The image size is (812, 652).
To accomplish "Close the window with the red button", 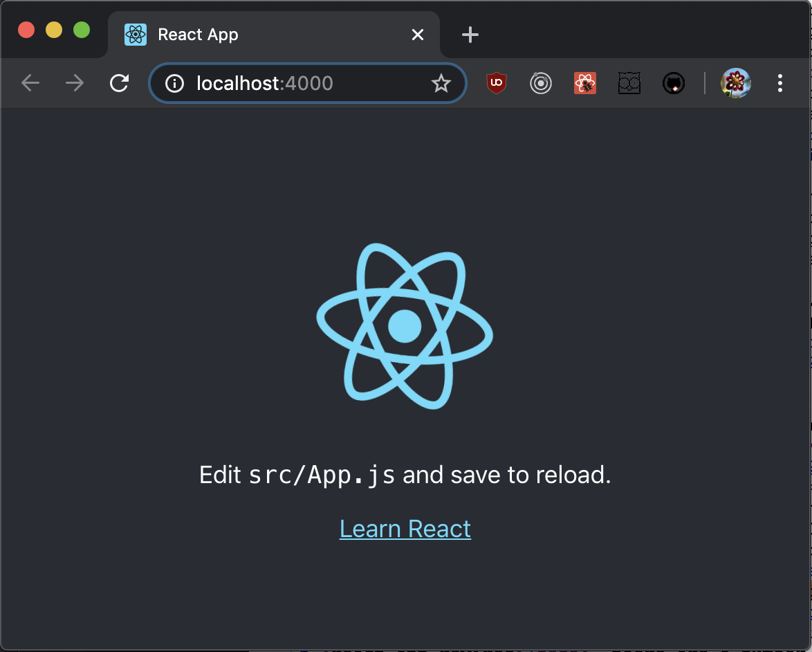I will (26, 30).
